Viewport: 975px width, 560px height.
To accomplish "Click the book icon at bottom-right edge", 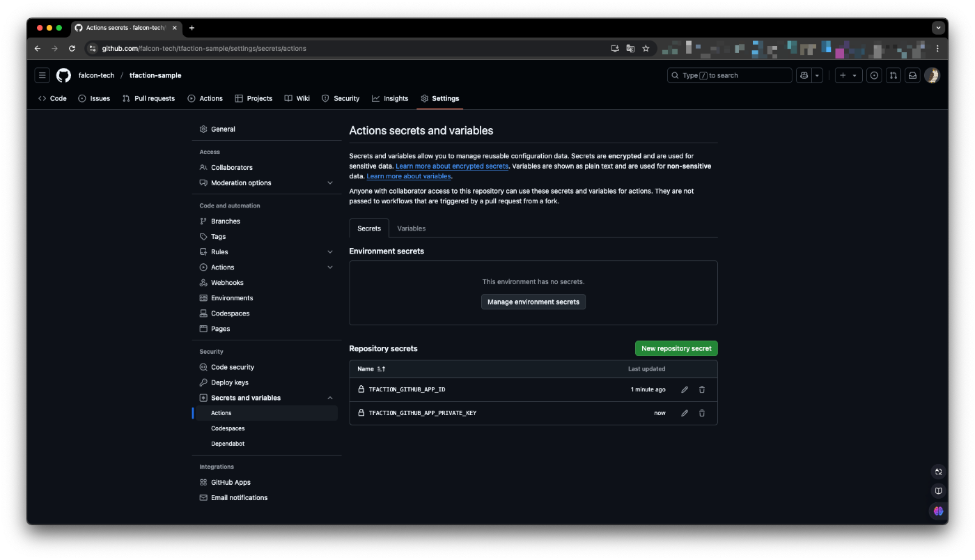I will [x=938, y=491].
